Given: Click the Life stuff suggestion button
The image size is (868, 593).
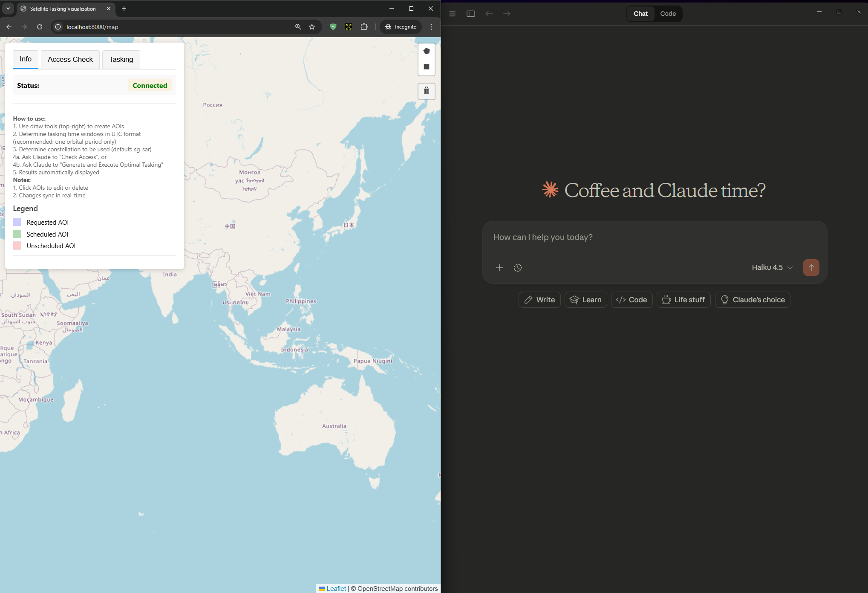Looking at the screenshot, I should tap(683, 300).
